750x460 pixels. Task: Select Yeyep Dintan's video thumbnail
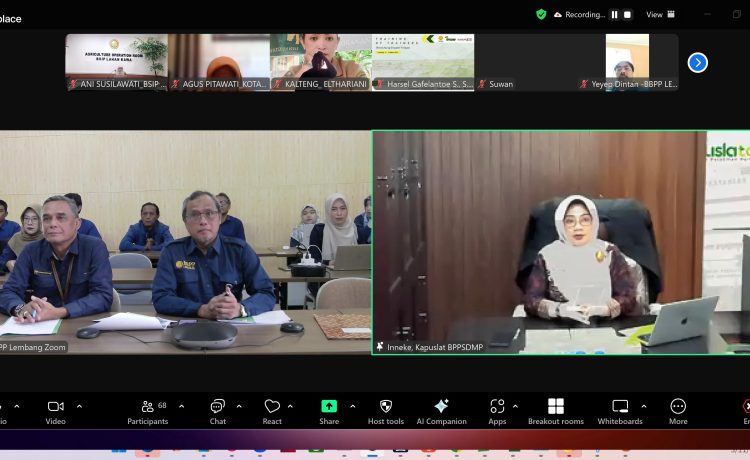pyautogui.click(x=628, y=62)
